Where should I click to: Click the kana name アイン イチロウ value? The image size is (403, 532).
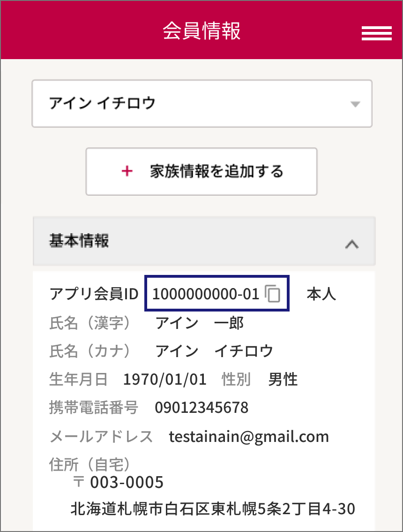click(x=214, y=351)
